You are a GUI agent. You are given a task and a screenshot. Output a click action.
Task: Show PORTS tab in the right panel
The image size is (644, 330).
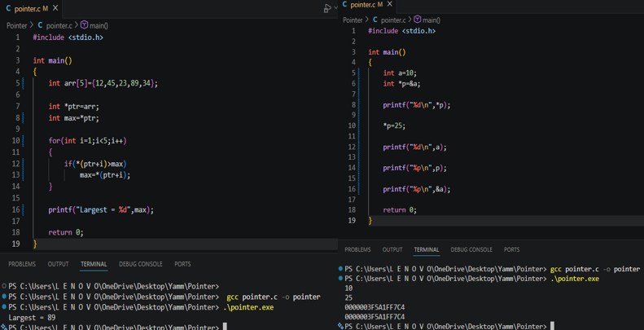tap(512, 250)
